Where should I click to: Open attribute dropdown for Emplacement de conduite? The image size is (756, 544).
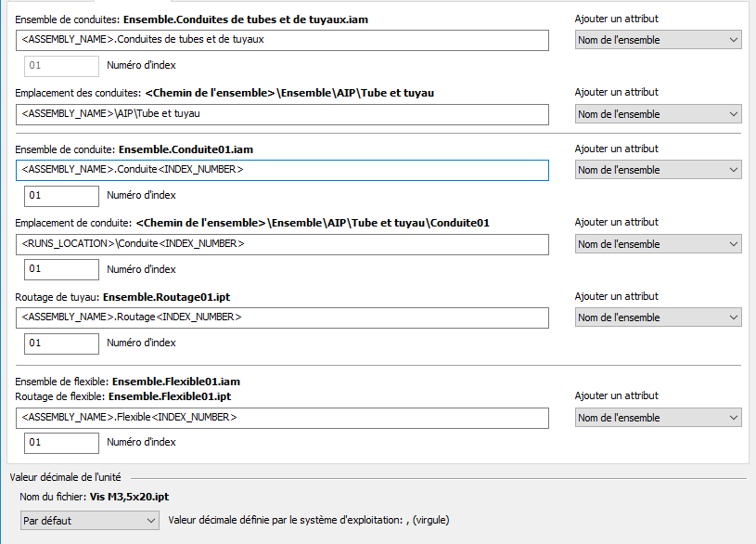[x=658, y=244]
